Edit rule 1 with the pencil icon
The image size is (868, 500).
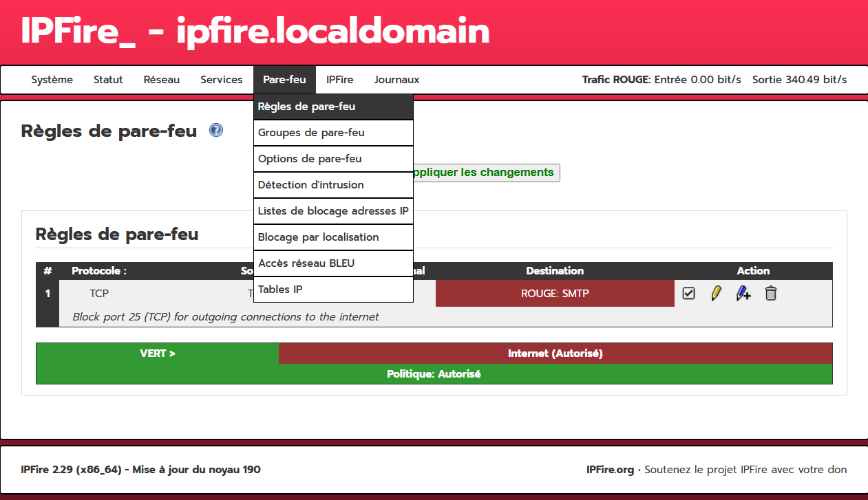point(716,294)
